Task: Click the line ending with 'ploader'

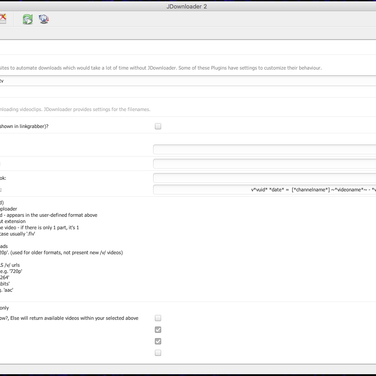Action: click(x=9, y=209)
